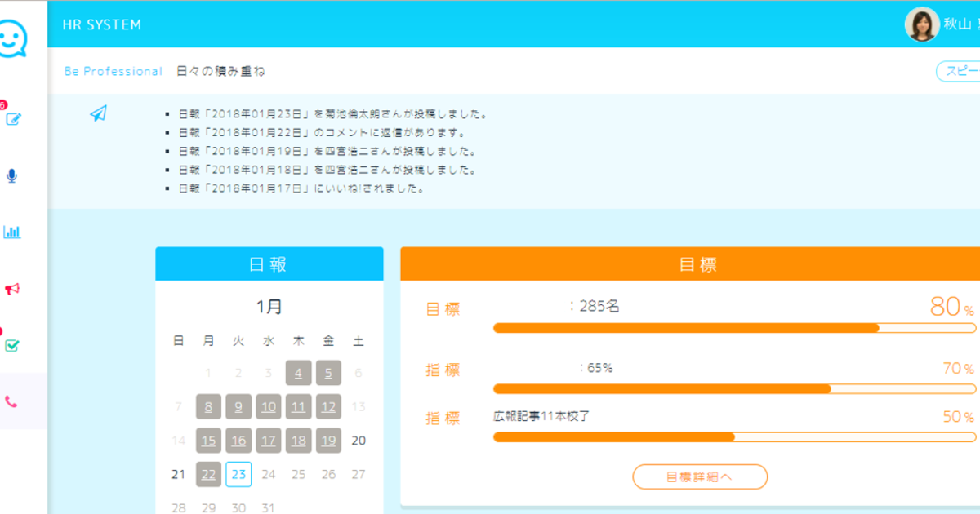
Task: Select the pink phone sidebar icon
Action: [11, 401]
